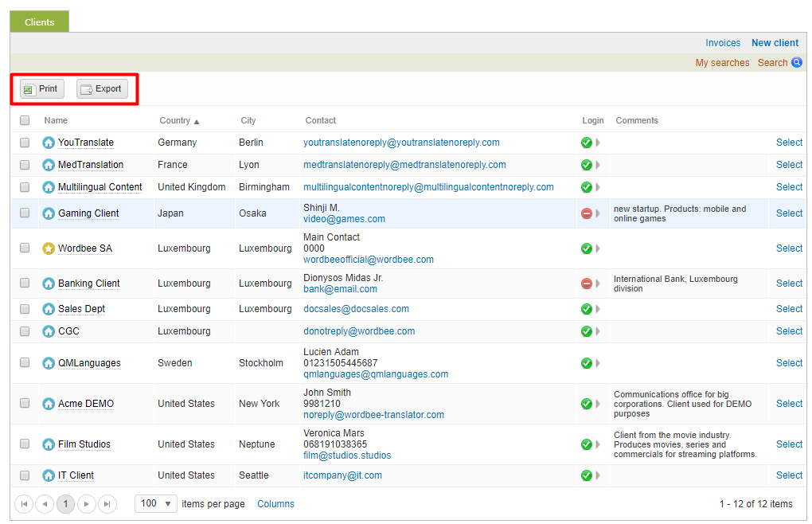Click the red login-disabled icon for Gaming Client
The image size is (812, 524).
(x=587, y=213)
